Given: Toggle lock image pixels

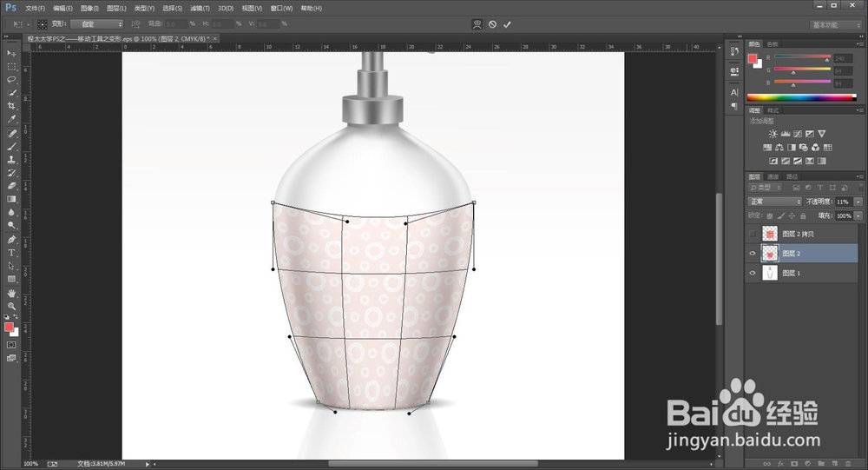Looking at the screenshot, I should coord(781,215).
